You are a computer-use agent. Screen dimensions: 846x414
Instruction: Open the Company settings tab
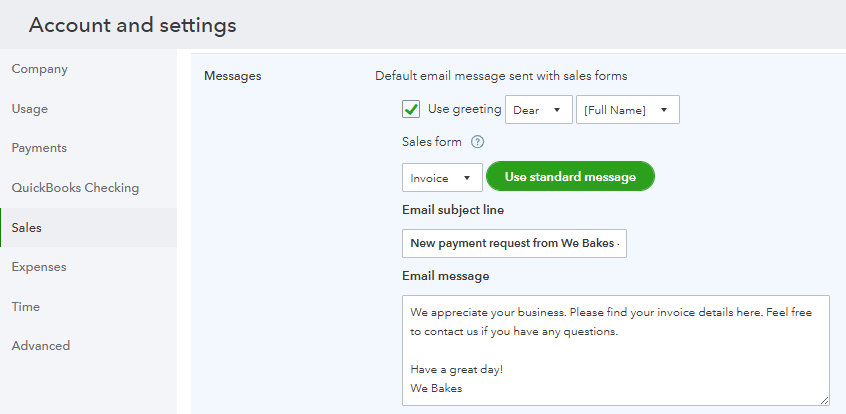tap(40, 69)
